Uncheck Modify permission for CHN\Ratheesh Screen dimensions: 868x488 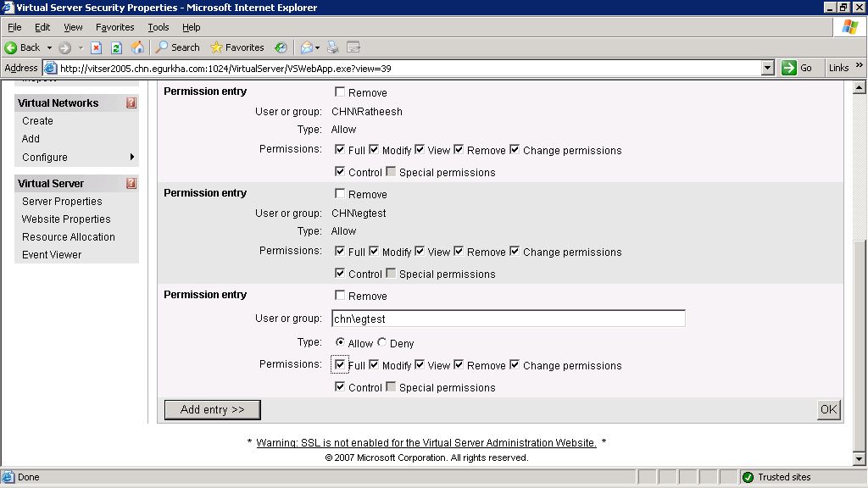[374, 149]
